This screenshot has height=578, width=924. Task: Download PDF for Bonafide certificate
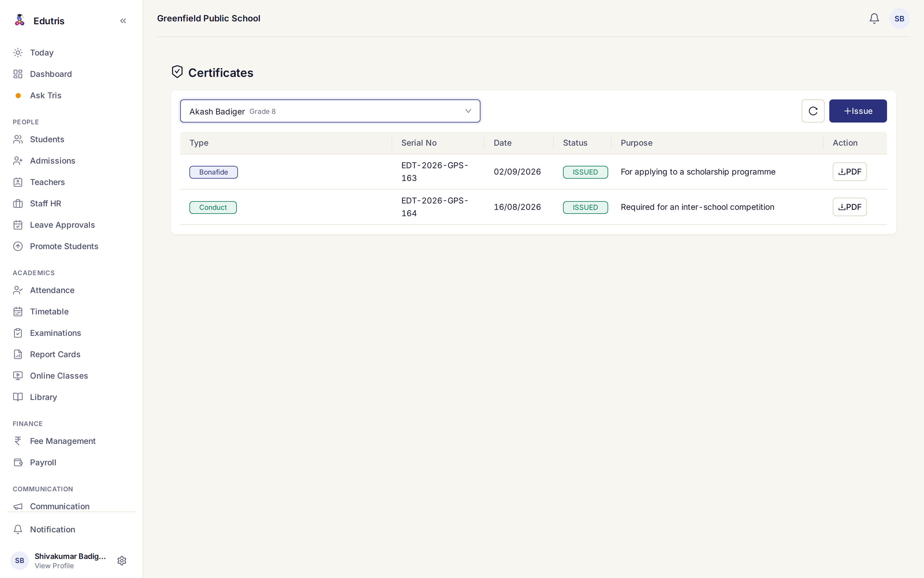(x=849, y=172)
